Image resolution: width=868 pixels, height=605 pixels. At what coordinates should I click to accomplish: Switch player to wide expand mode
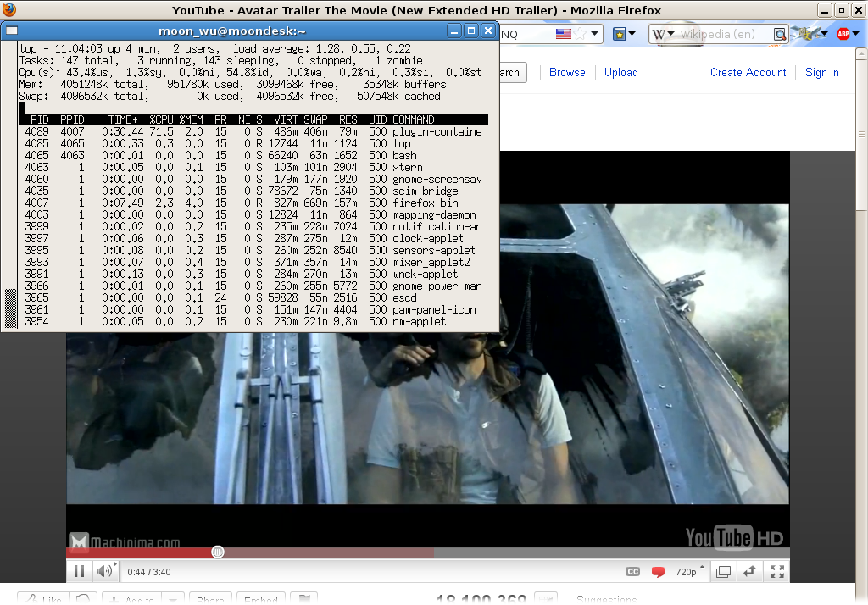pos(749,572)
